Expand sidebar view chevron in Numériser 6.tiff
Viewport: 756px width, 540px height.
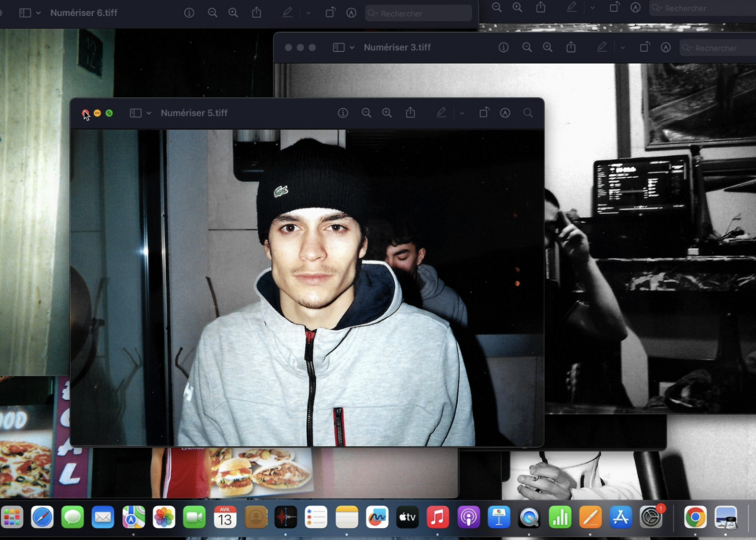[39, 13]
